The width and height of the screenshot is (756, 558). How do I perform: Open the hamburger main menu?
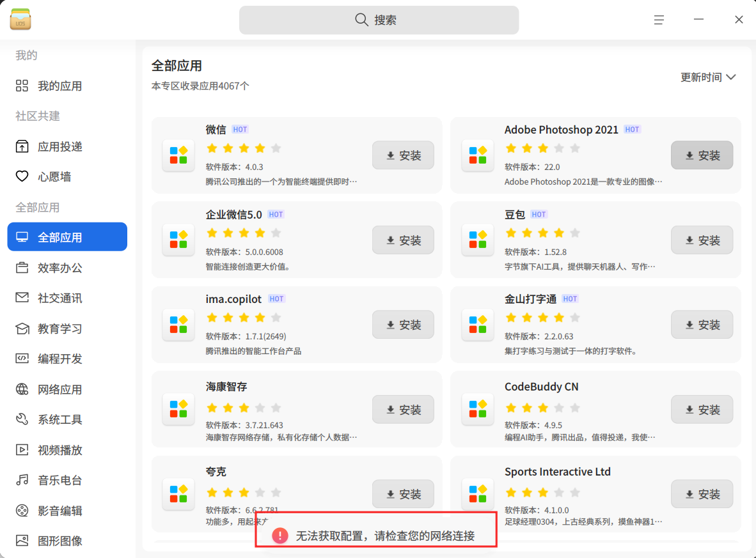pyautogui.click(x=659, y=20)
